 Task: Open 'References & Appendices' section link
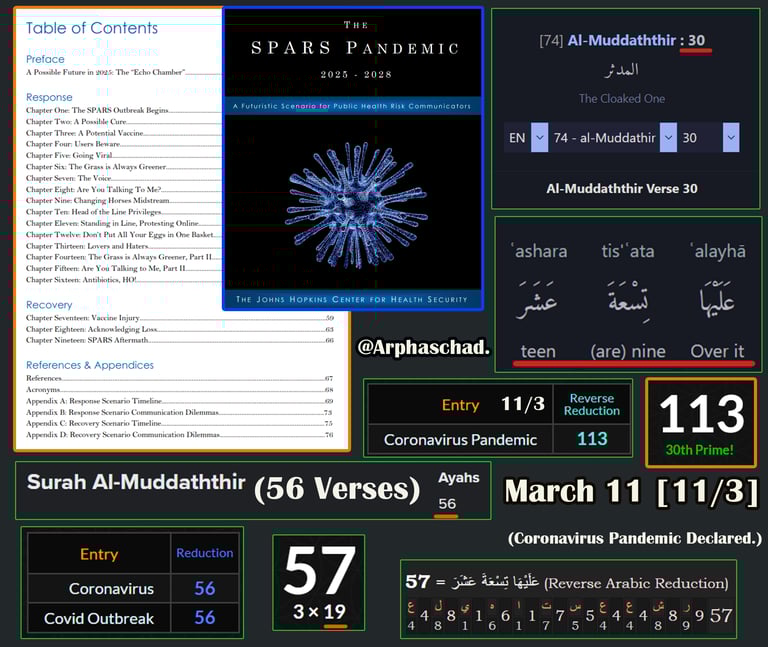point(90,365)
